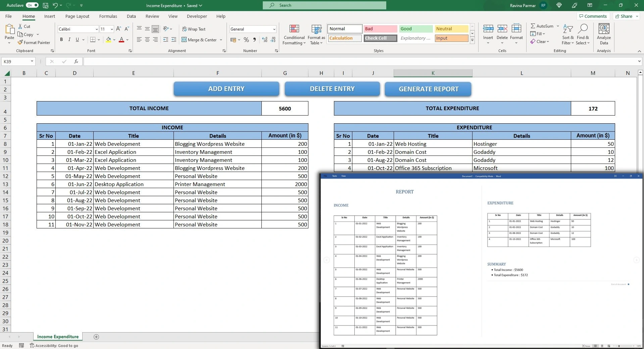Image resolution: width=644 pixels, height=349 pixels.
Task: Toggle AutoSave on or off
Action: tap(32, 5)
